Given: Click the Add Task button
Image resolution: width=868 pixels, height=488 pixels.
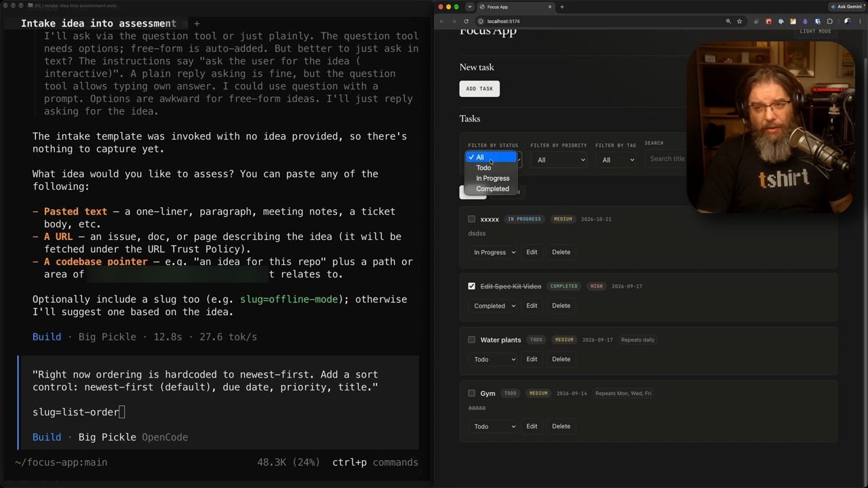Looking at the screenshot, I should point(479,89).
